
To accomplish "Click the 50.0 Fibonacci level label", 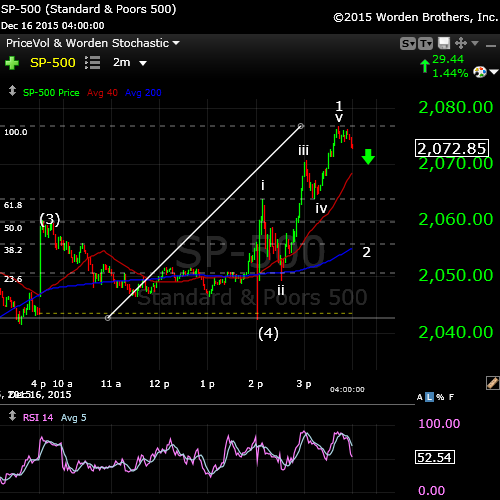I will (13, 228).
